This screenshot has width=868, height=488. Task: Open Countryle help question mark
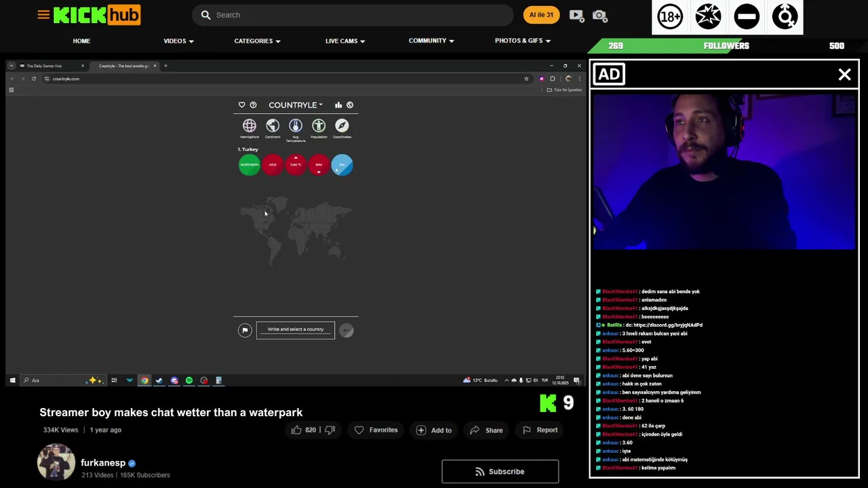pos(253,105)
